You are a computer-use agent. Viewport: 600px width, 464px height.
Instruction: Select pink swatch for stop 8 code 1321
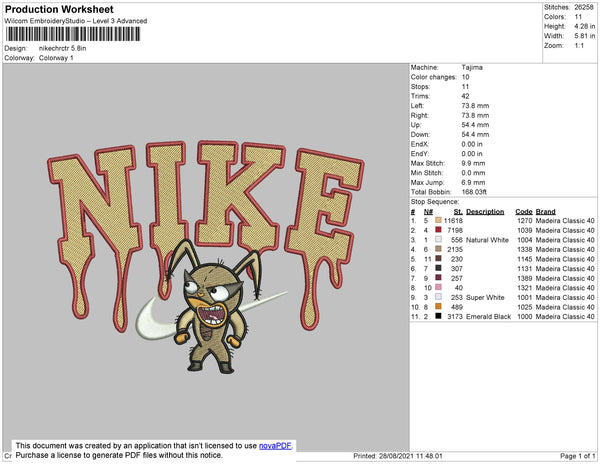438,288
